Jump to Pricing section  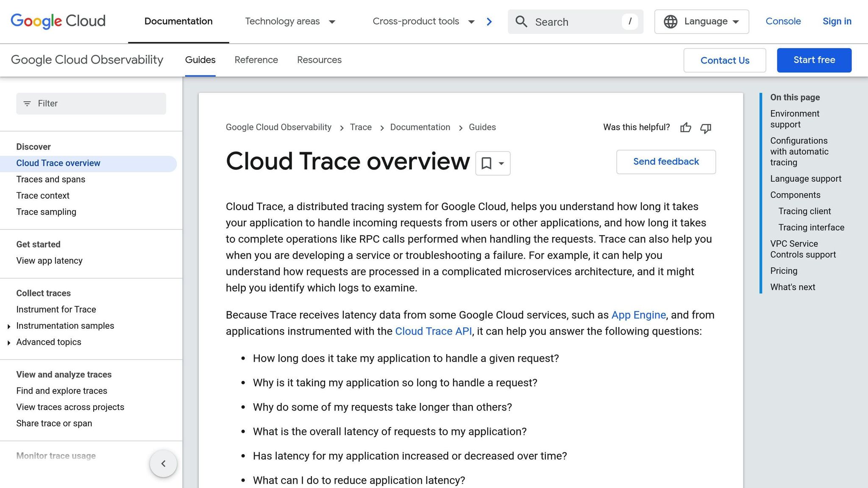tap(784, 271)
